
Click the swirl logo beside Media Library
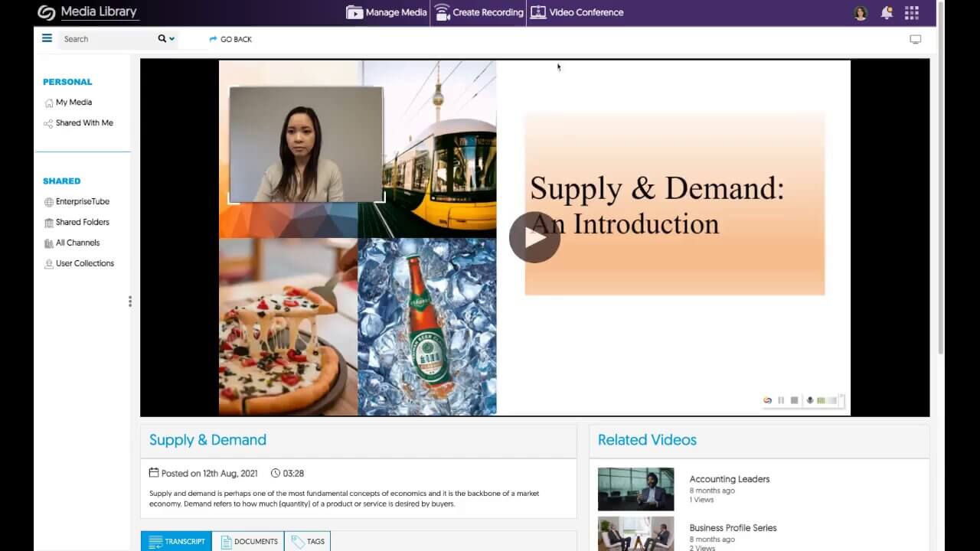click(x=46, y=12)
